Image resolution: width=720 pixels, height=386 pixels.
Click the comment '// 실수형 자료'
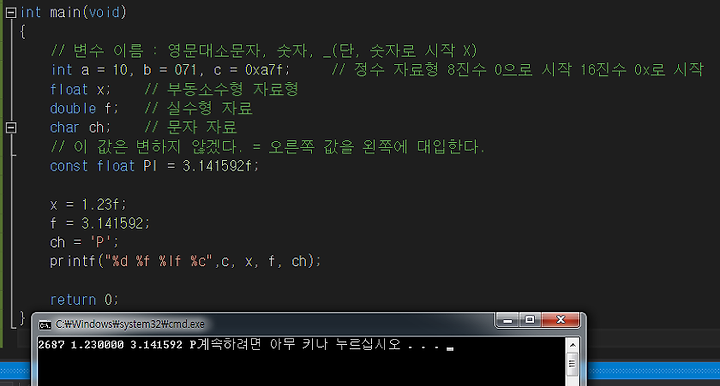[x=198, y=108]
